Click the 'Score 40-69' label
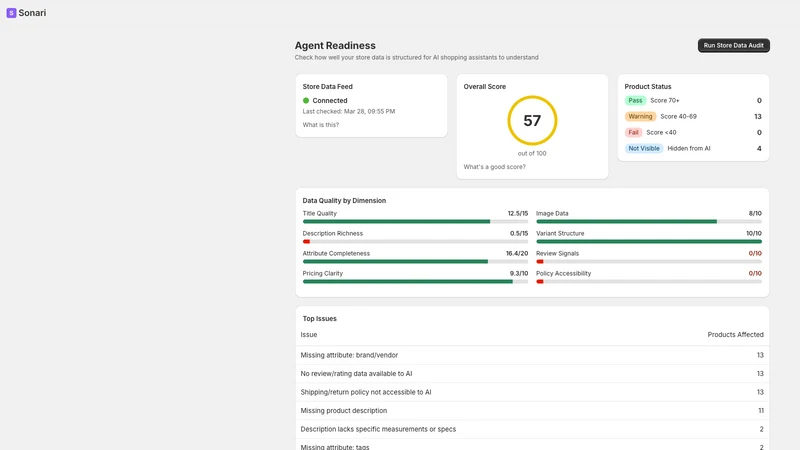 point(678,116)
